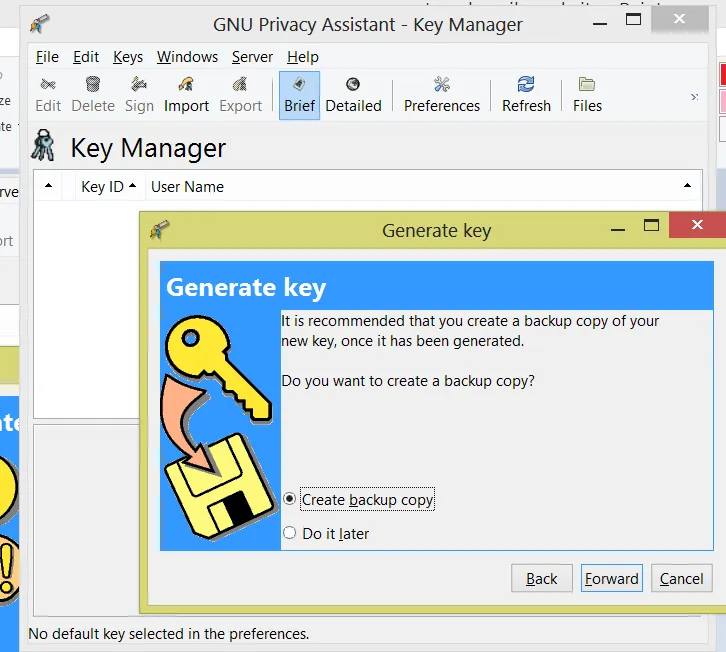Select Do it later radio button
Screen dimensions: 726x652
[289, 533]
